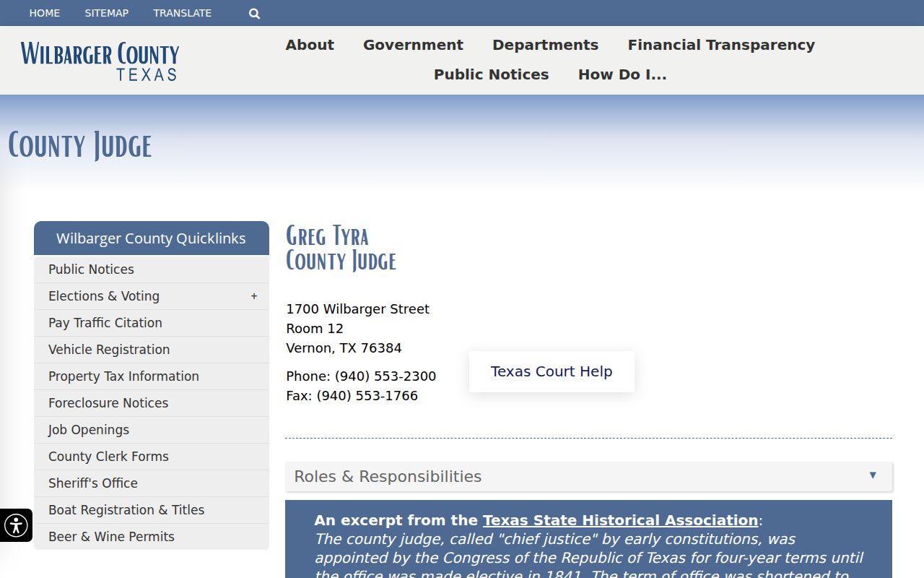Open the Government menu
The width and height of the screenshot is (924, 578).
413,45
